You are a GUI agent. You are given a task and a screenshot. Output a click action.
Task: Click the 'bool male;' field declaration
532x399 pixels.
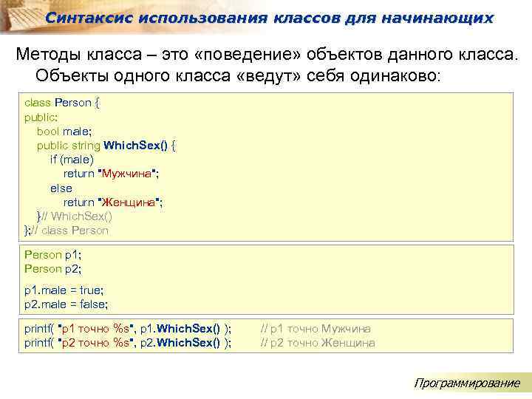coord(64,132)
